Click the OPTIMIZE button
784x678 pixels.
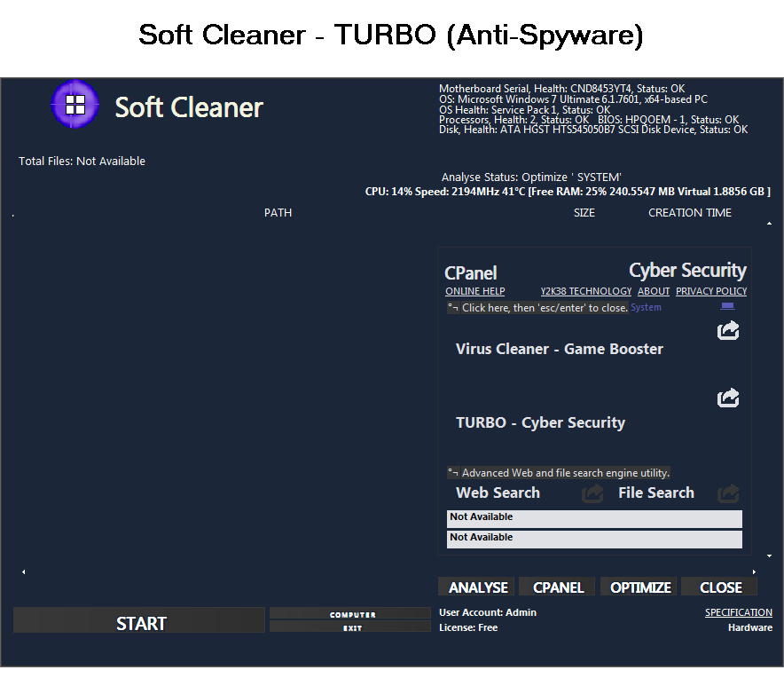pos(639,587)
